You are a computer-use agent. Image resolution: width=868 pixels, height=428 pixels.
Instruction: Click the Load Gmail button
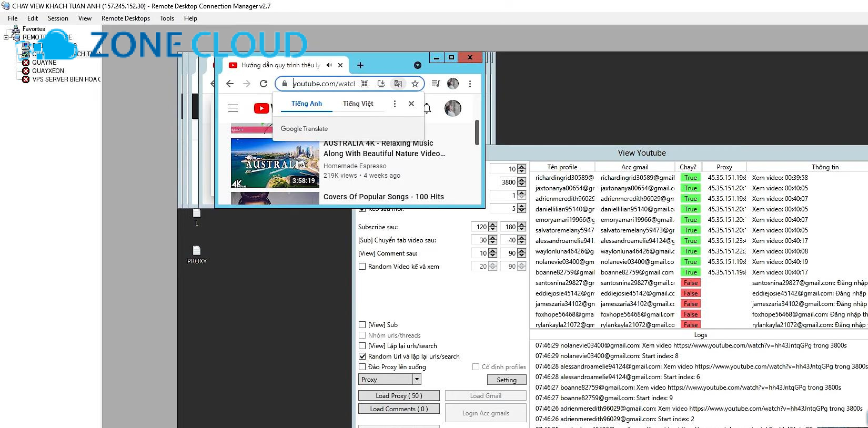[486, 395]
